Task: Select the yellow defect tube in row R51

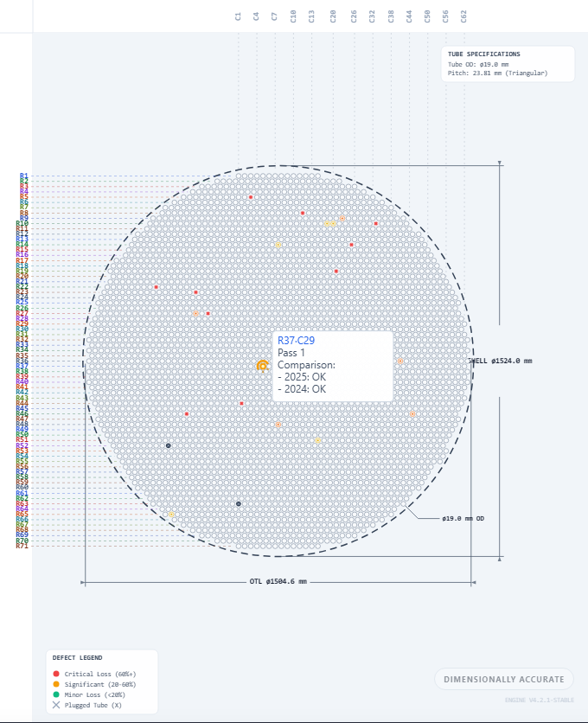Action: point(317,440)
